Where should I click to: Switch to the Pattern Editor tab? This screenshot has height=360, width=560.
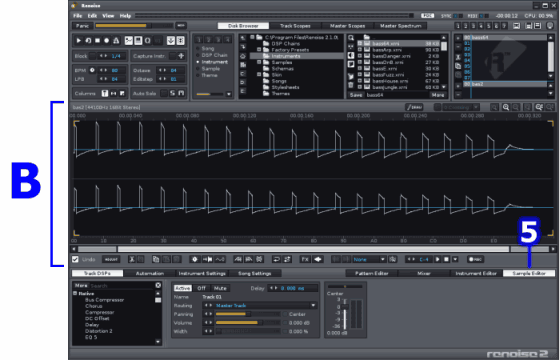click(x=371, y=273)
